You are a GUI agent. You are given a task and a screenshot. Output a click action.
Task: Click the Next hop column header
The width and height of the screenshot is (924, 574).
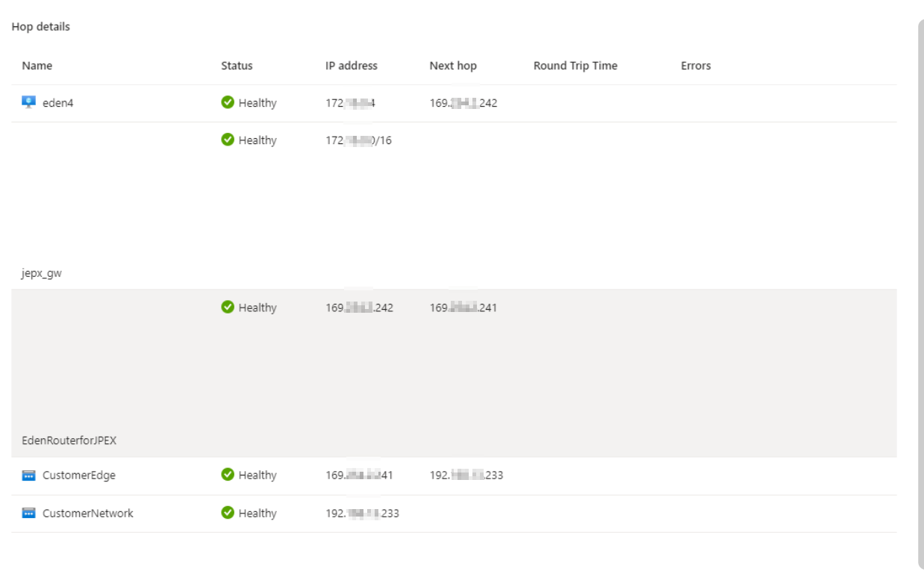[x=453, y=66]
